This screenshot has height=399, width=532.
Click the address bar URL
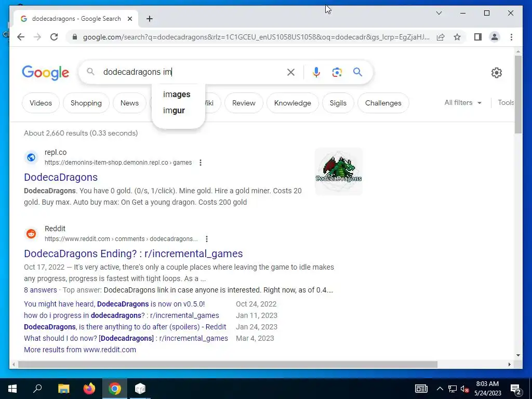tap(256, 37)
